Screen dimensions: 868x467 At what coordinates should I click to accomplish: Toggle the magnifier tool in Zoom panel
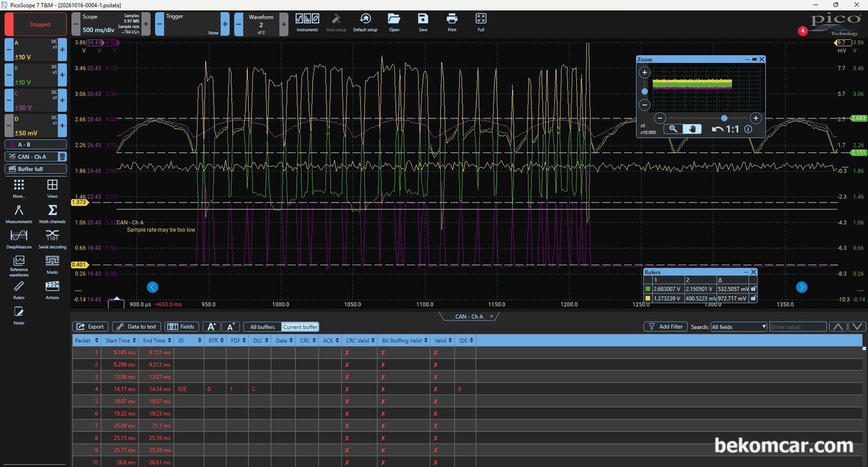tap(673, 129)
